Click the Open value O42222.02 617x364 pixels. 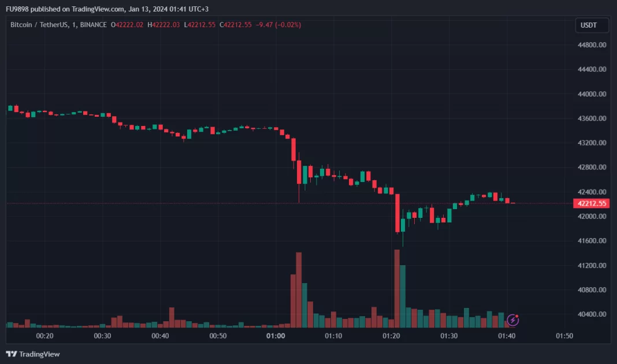127,24
